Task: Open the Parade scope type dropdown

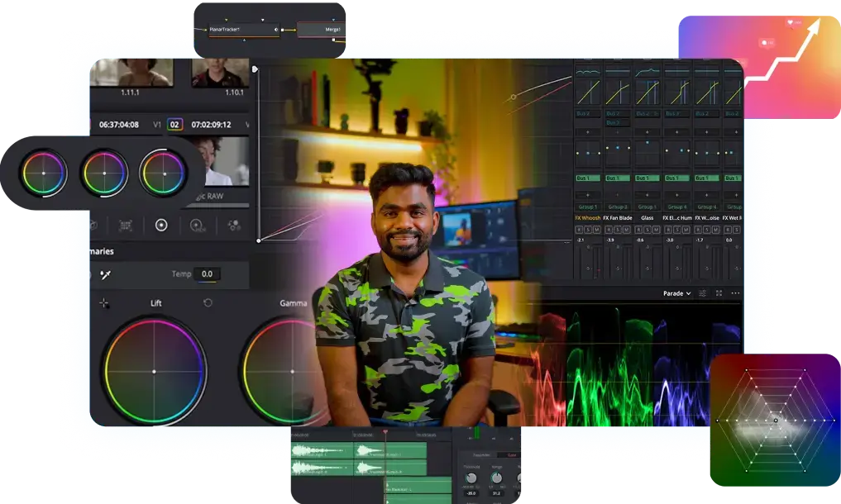Action: pyautogui.click(x=676, y=293)
